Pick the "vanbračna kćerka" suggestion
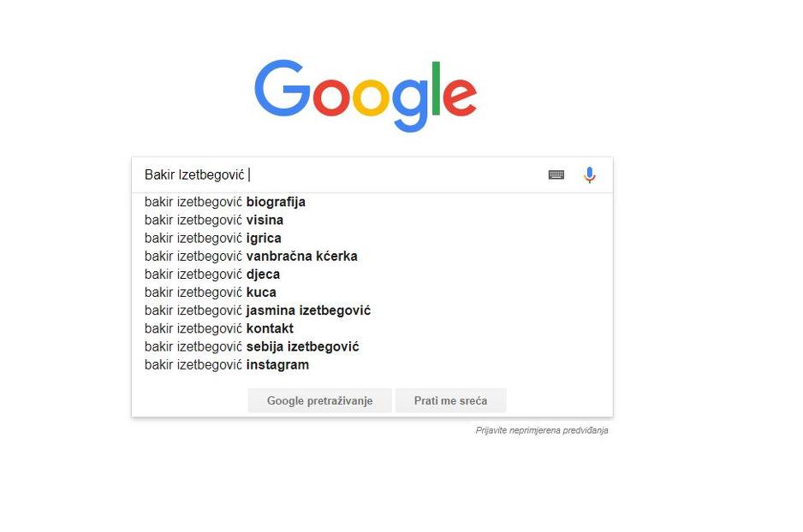This screenshot has width=803, height=532. click(251, 257)
